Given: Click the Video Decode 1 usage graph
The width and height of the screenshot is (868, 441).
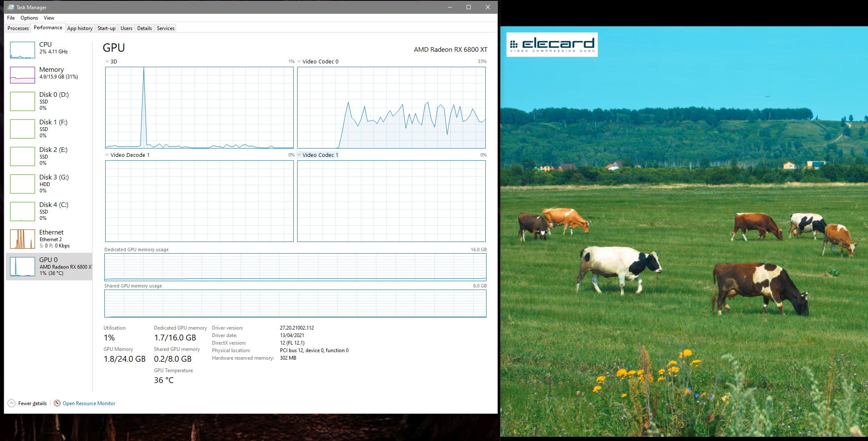Looking at the screenshot, I should (199, 201).
